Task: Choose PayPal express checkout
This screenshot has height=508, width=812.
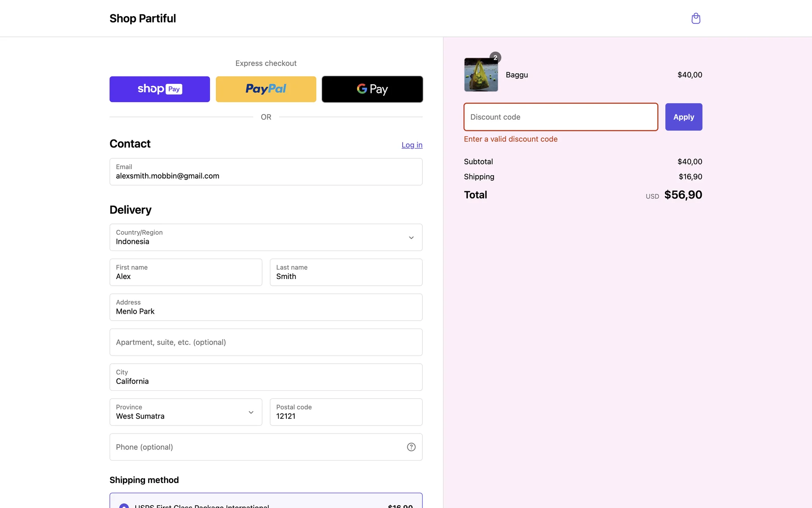Action: [266, 89]
